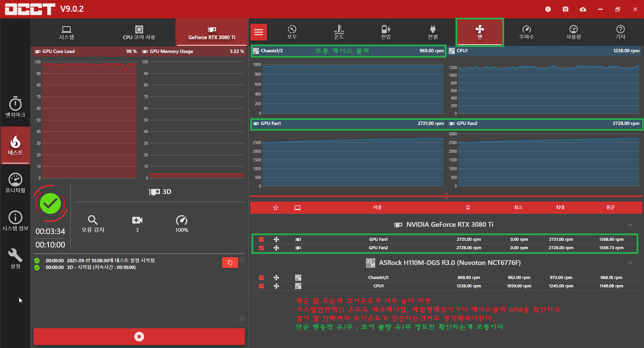The height and width of the screenshot is (348, 644).
Task: Click the fan icon in GPU Fan2 row
Action: click(276, 248)
